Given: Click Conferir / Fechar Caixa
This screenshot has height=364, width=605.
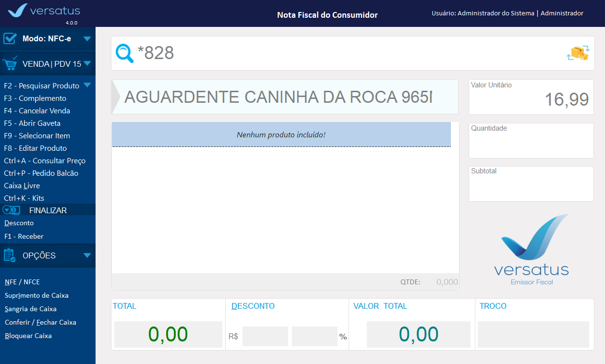Looking at the screenshot, I should coord(40,322).
